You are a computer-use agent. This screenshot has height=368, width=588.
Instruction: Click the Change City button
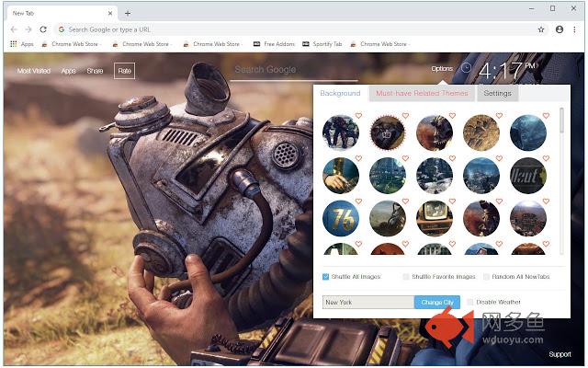click(437, 303)
